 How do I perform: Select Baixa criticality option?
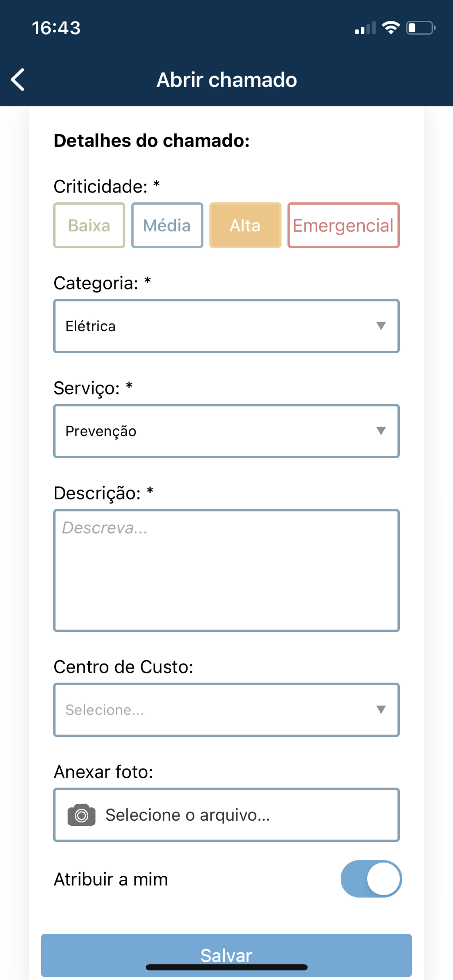(x=89, y=225)
